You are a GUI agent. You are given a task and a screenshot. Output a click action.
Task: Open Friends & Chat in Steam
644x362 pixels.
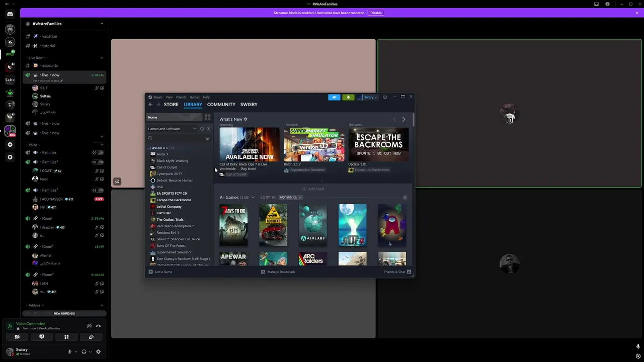click(397, 272)
